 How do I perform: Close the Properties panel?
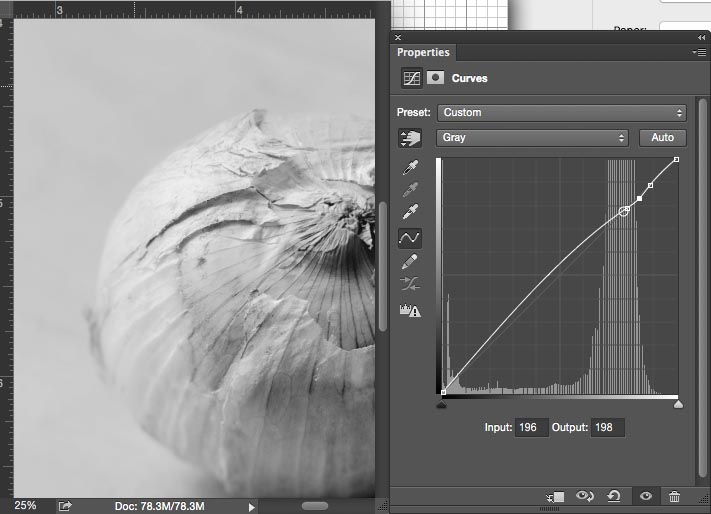(x=398, y=38)
